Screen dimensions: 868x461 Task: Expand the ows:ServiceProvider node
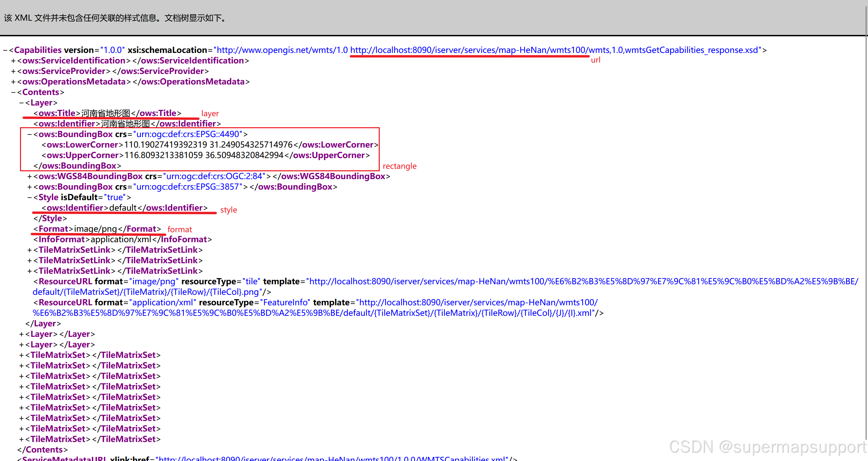click(13, 71)
